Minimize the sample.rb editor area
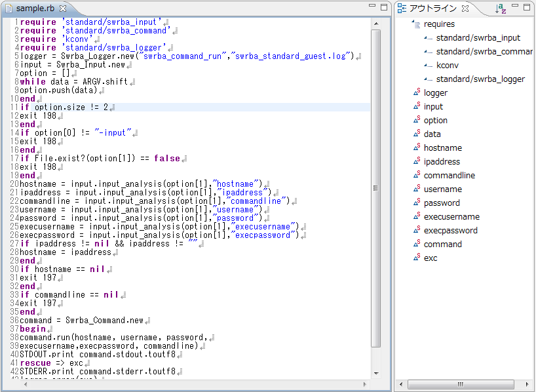This screenshot has height=392, width=536. (372, 7)
